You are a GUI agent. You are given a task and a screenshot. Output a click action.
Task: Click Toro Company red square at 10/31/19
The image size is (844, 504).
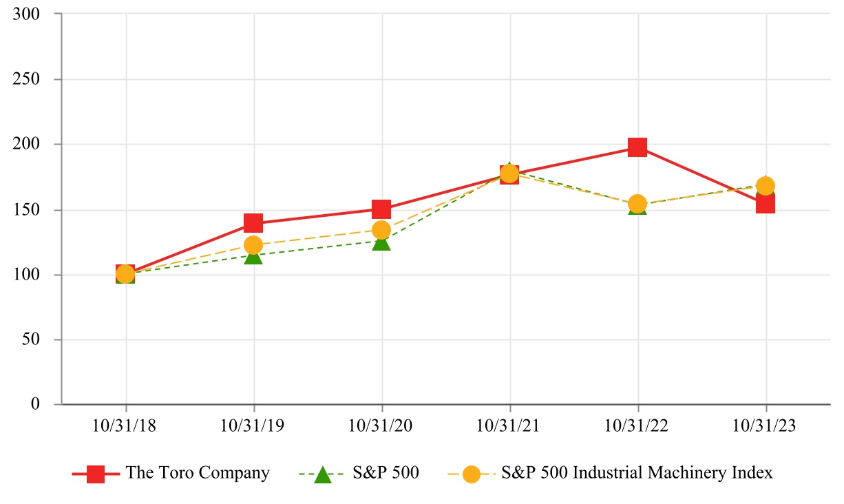coord(253,223)
